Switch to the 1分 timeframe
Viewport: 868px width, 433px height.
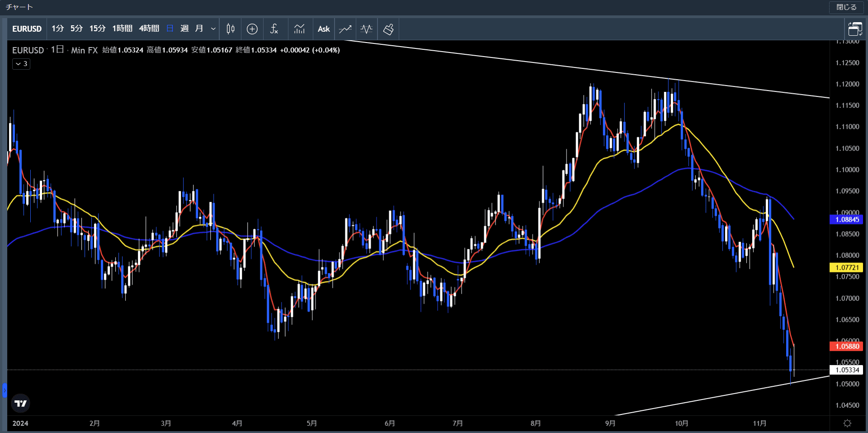click(57, 29)
